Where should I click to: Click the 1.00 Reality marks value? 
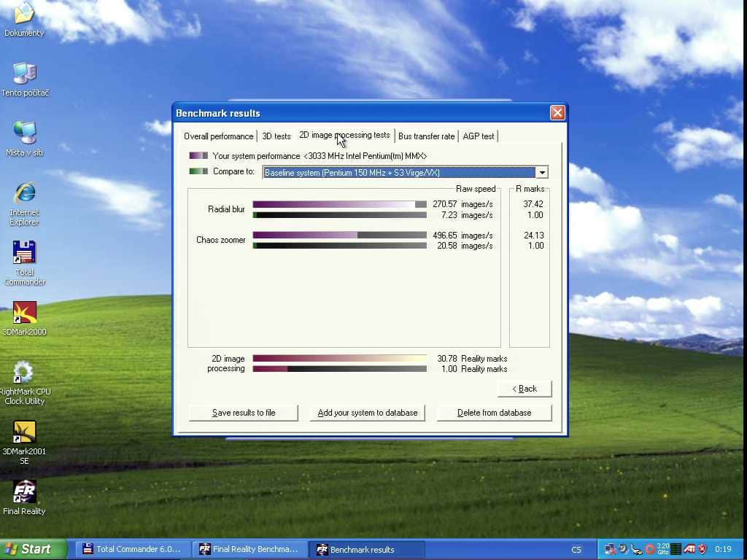[x=474, y=369]
